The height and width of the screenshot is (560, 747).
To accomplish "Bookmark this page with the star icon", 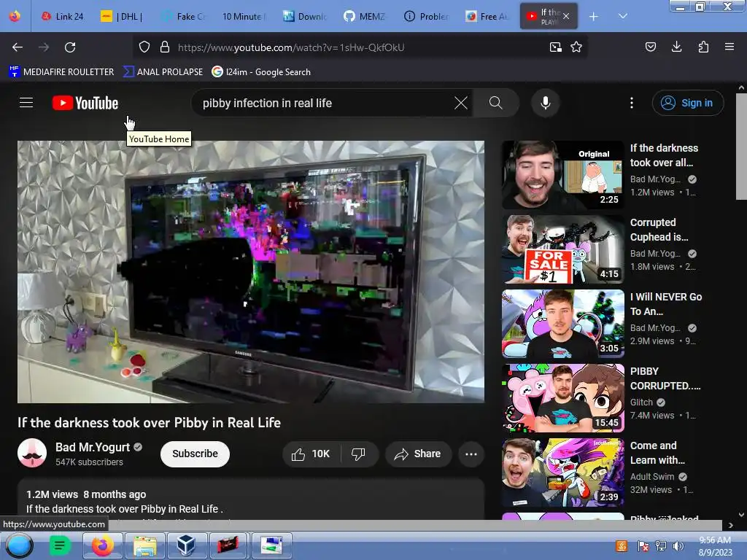I will [x=576, y=47].
